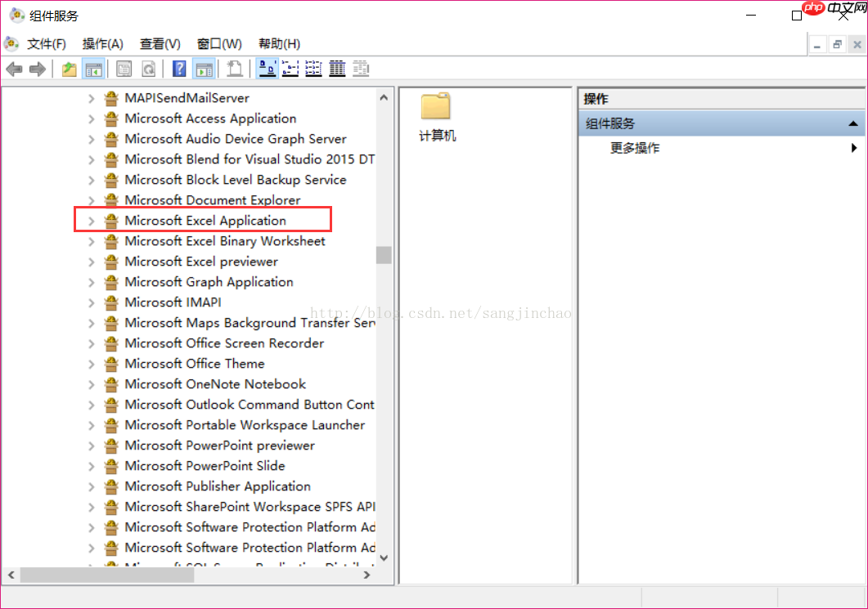Click the Back arrow toolbar icon
Image resolution: width=868 pixels, height=609 pixels.
point(15,69)
